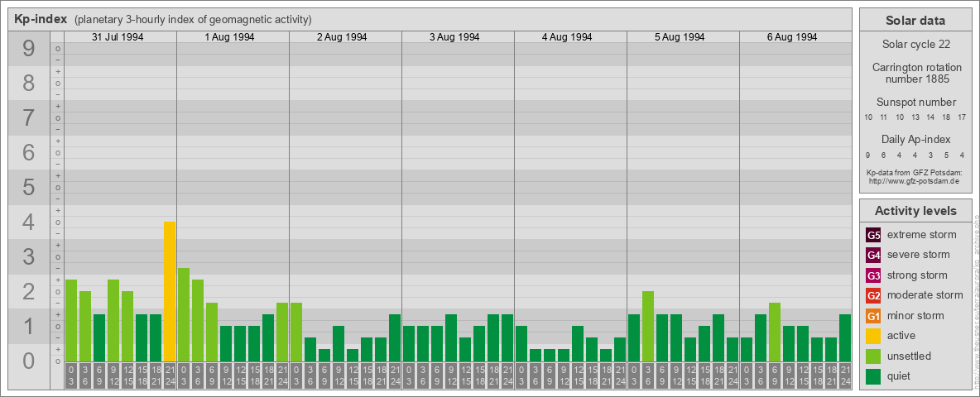The image size is (980, 397).
Task: Click the 0-3 time label under 4 Aug
Action: (521, 376)
